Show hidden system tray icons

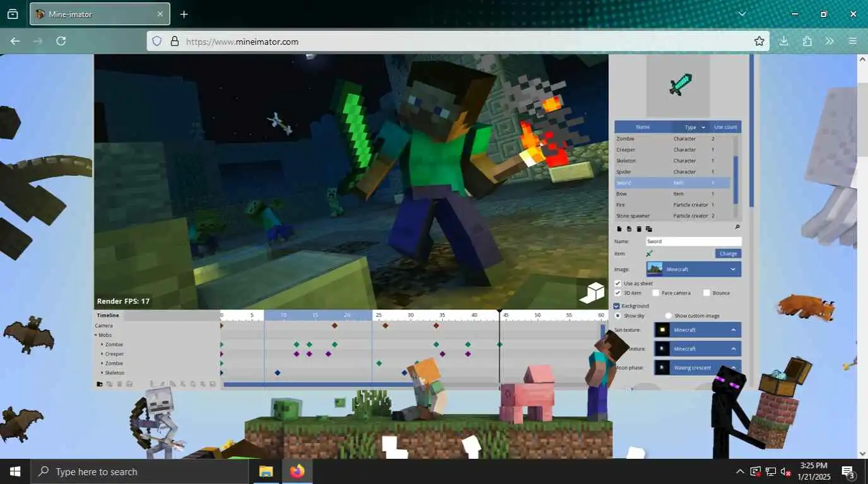[x=739, y=471]
